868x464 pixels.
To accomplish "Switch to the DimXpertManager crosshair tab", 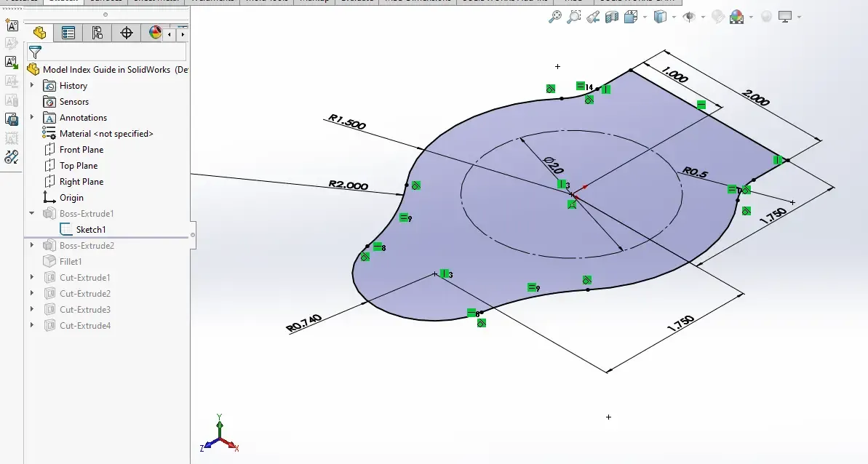I will [x=126, y=33].
